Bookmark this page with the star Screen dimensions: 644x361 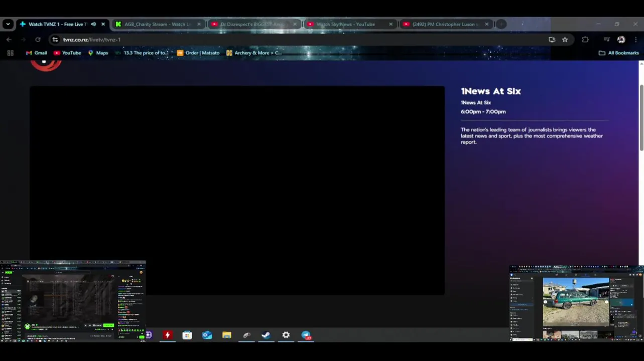(x=565, y=40)
